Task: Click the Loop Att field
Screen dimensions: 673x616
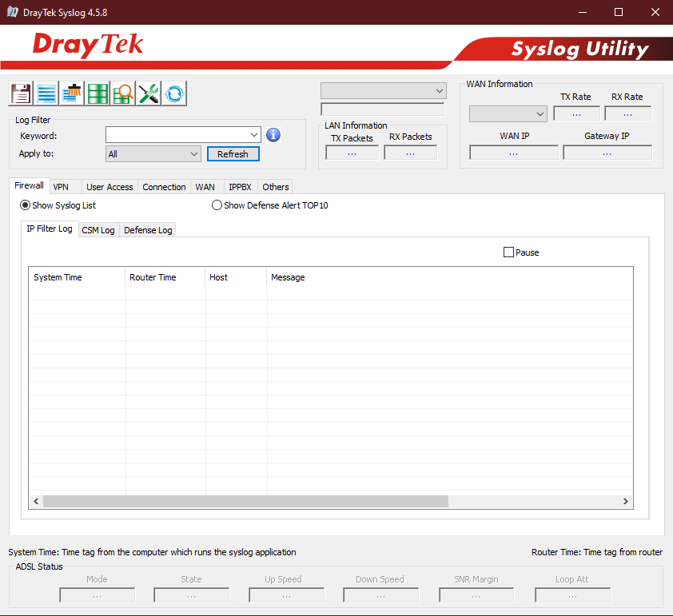Action: click(572, 595)
